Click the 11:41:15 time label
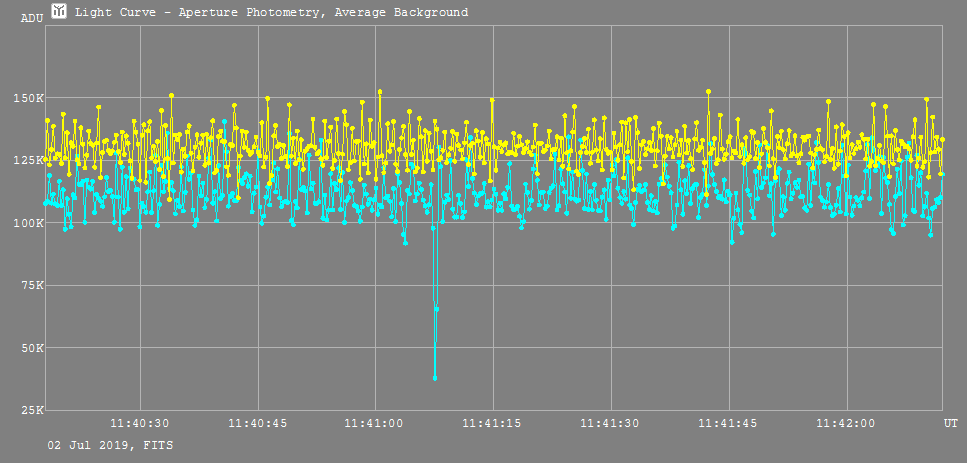The height and width of the screenshot is (463, 967). coord(493,423)
